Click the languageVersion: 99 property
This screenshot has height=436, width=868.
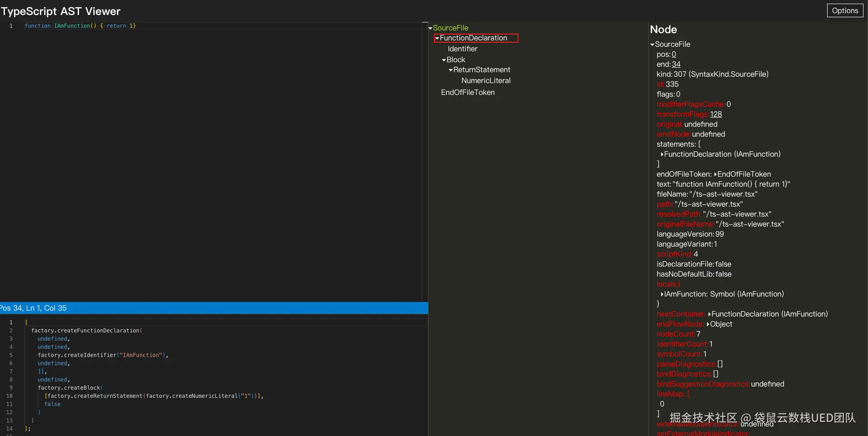[690, 234]
